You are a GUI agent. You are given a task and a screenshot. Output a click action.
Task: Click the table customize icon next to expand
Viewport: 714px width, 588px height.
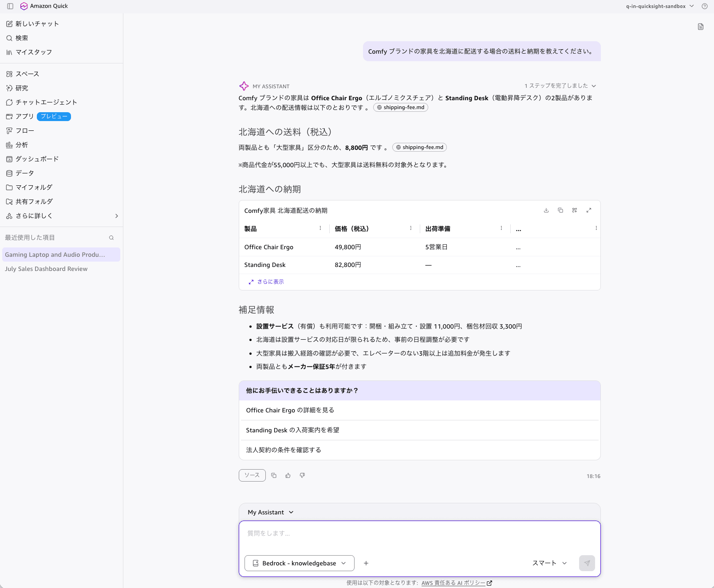coord(575,210)
